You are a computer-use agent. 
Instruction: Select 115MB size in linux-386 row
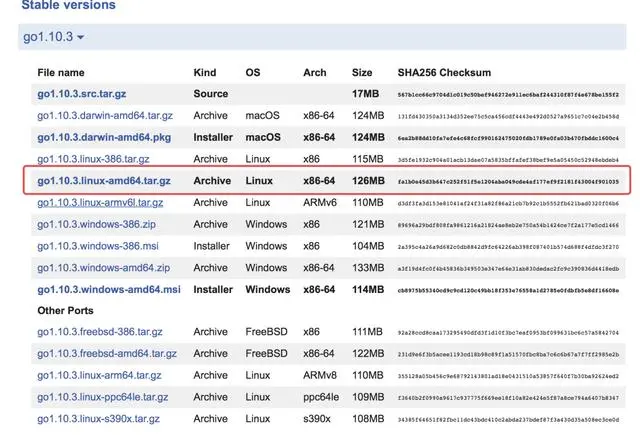click(367, 159)
